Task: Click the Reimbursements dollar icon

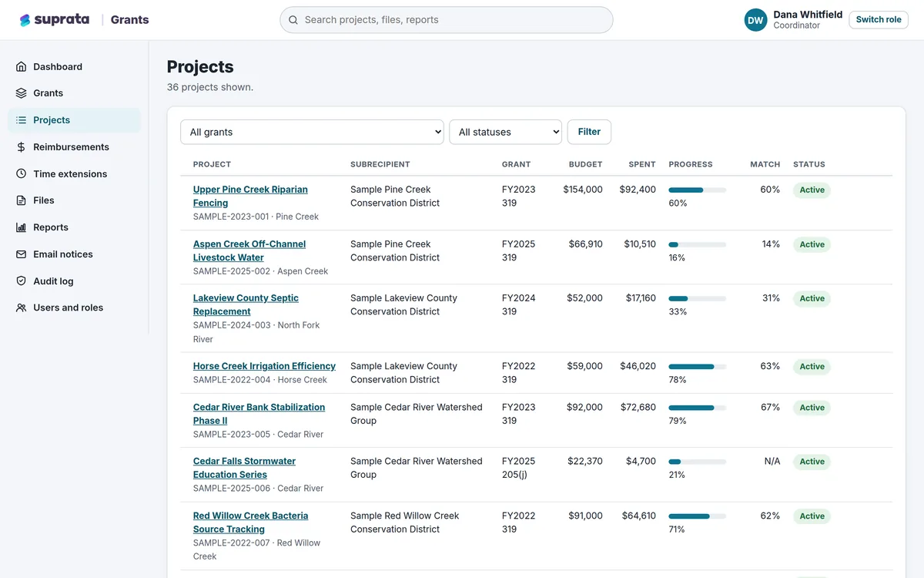Action: point(22,147)
